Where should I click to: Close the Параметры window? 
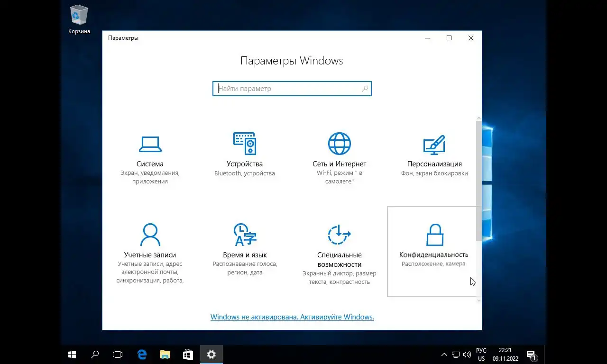[x=471, y=38]
